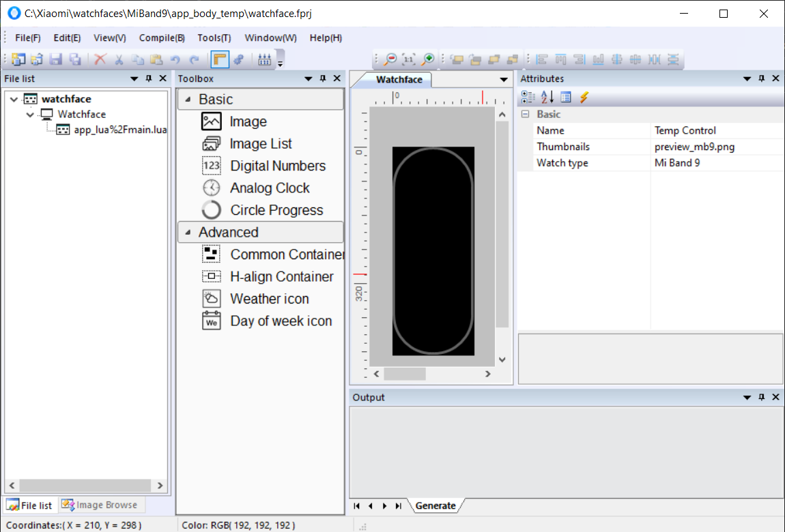Click the canvas vertical scrollbar thumb
Viewport: 785px width, 532px height.
coord(502,225)
